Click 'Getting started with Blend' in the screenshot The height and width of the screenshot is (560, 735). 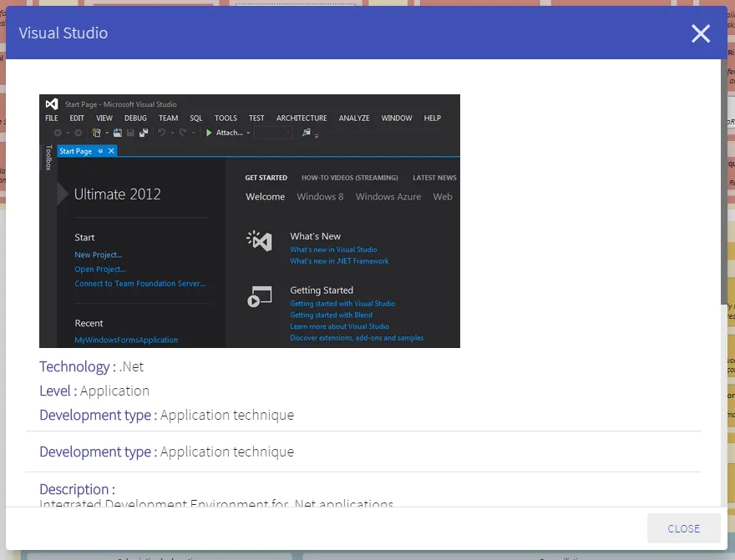[331, 315]
